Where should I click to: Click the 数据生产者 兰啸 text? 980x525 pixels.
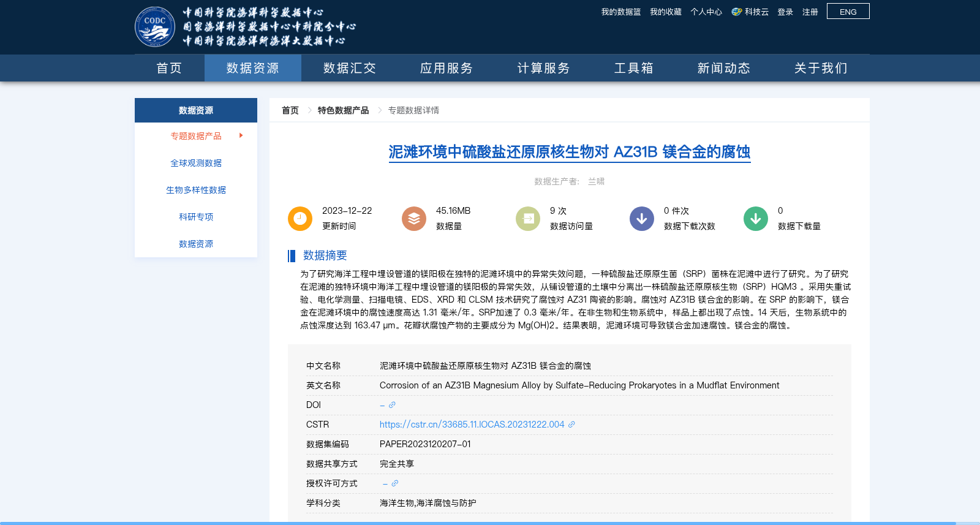coord(570,181)
